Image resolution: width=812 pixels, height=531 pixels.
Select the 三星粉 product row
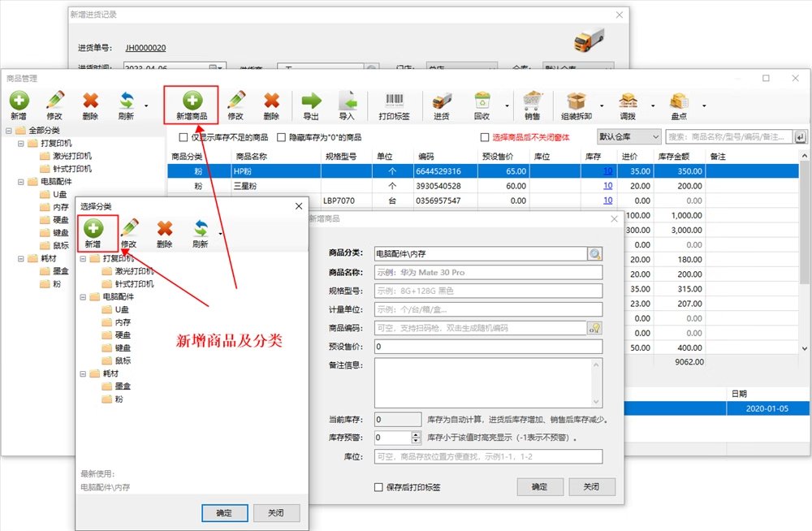coord(482,186)
